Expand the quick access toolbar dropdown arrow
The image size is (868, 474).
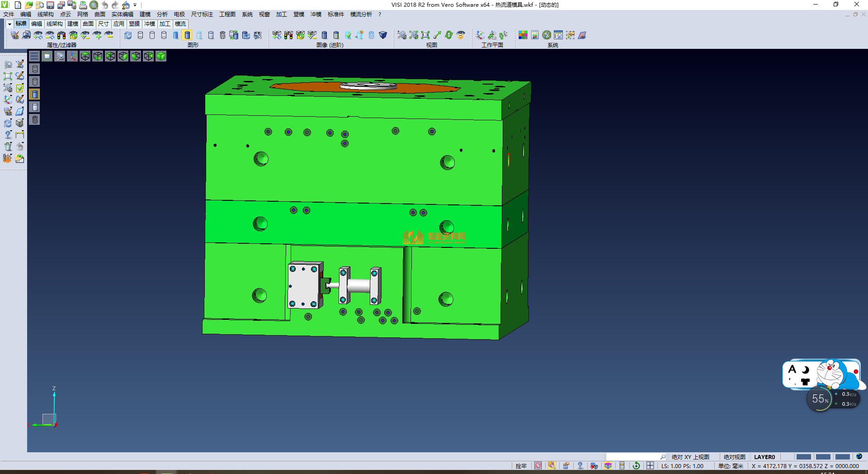point(135,5)
